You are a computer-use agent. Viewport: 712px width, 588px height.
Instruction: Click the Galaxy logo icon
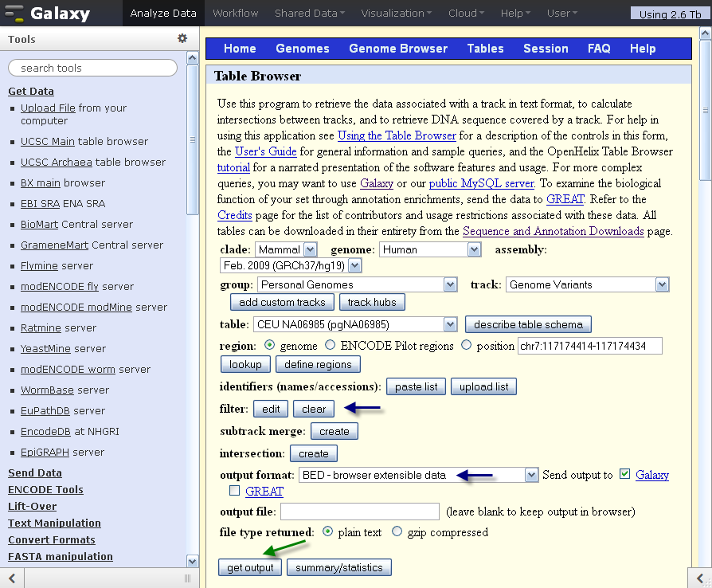[x=14, y=14]
